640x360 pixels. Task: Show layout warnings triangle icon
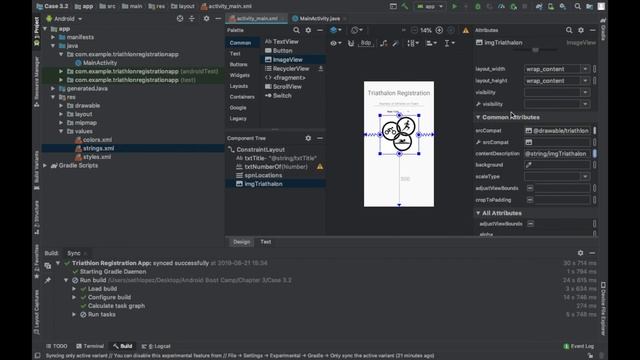(466, 31)
